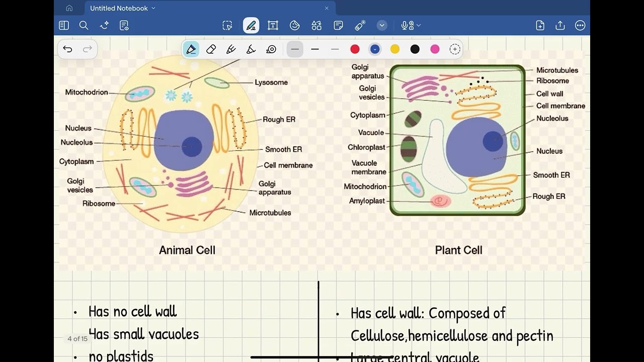Select the thinnest stroke width
The height and width of the screenshot is (362, 644).
pos(335,49)
